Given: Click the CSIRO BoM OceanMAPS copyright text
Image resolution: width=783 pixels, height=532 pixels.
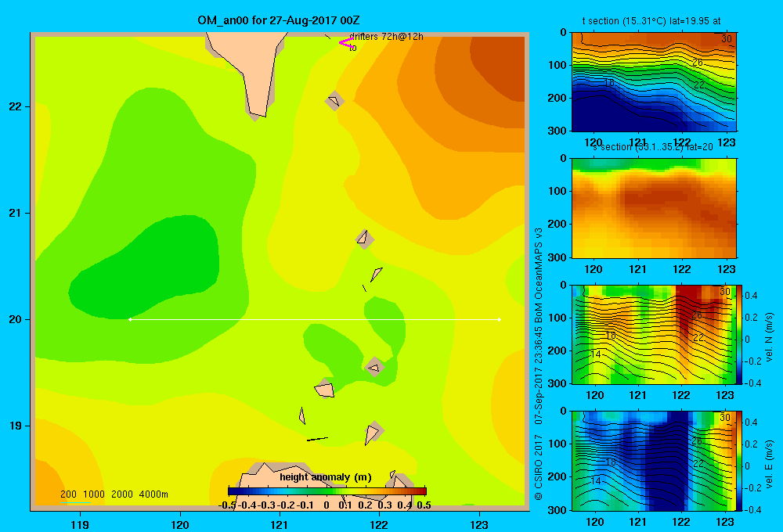Looking at the screenshot, I should 539,365.
